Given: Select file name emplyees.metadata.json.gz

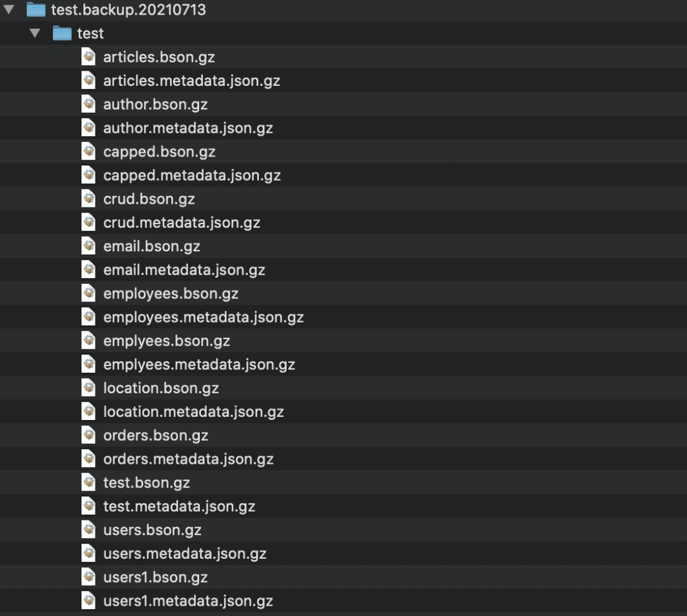Looking at the screenshot, I should pyautogui.click(x=199, y=365).
